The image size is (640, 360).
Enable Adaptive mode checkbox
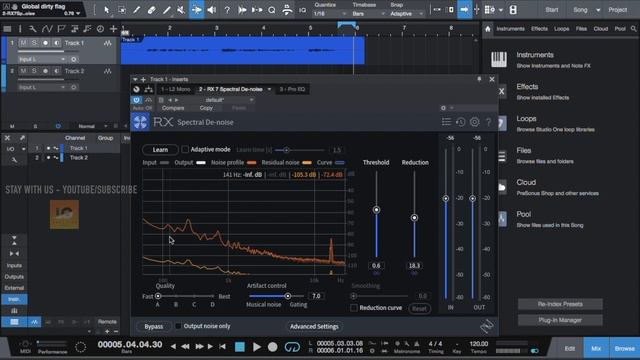[185, 149]
